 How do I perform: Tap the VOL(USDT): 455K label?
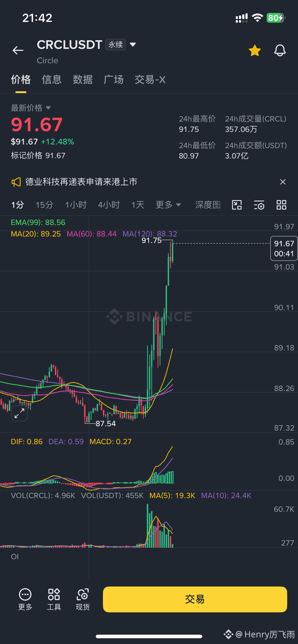[x=112, y=496]
